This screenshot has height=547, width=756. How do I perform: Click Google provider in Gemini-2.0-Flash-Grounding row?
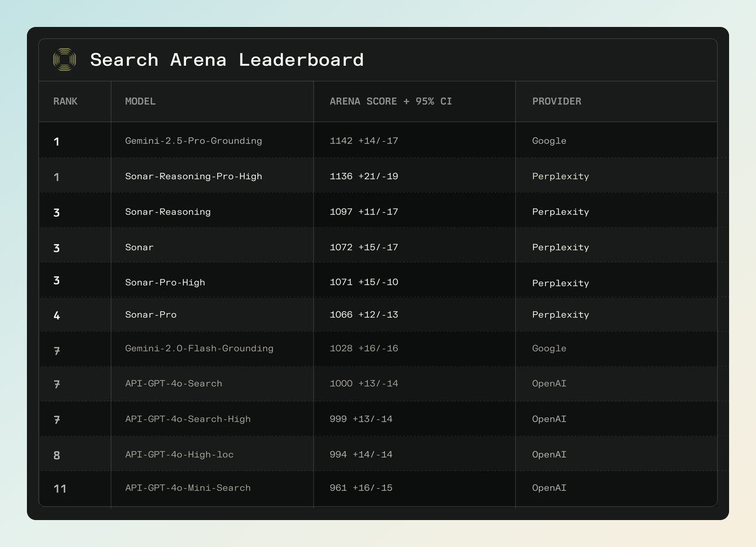[549, 348]
